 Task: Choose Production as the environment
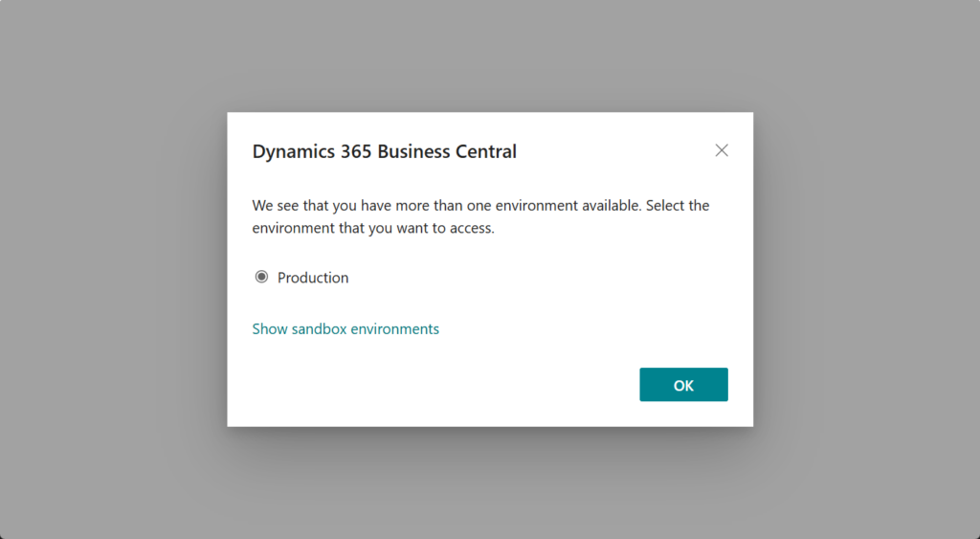point(261,278)
